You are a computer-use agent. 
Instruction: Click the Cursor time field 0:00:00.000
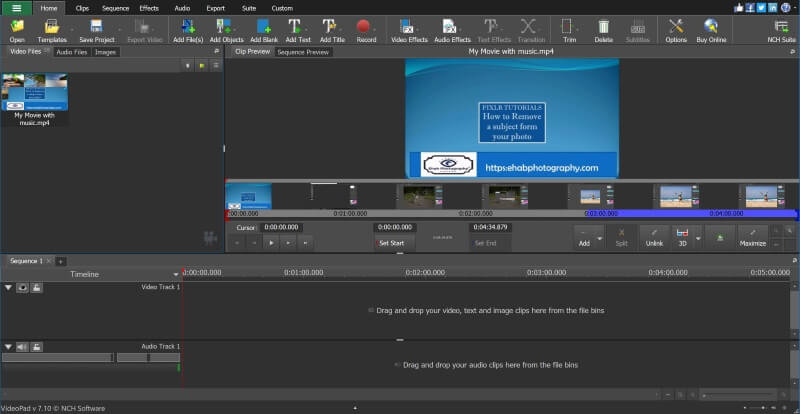coord(281,228)
